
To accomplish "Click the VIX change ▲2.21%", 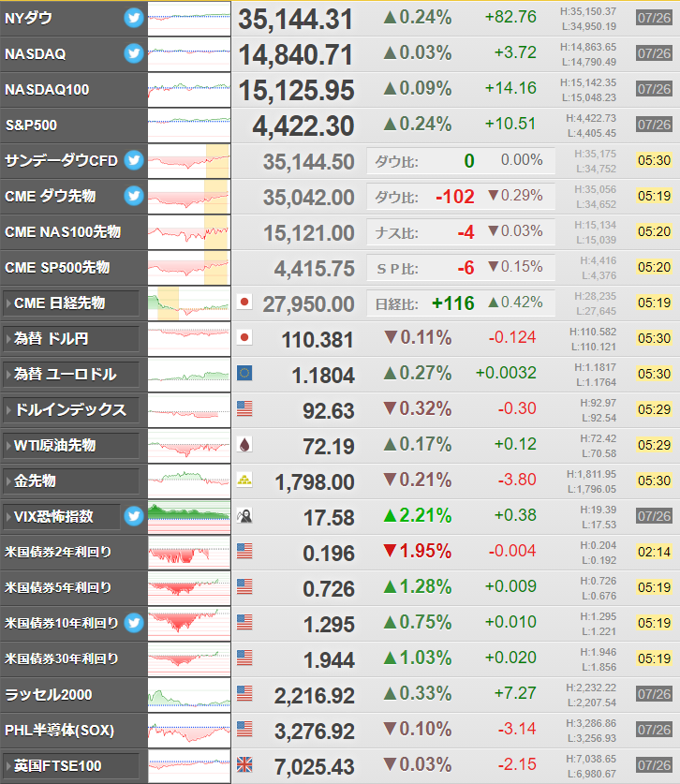I will coord(418,515).
